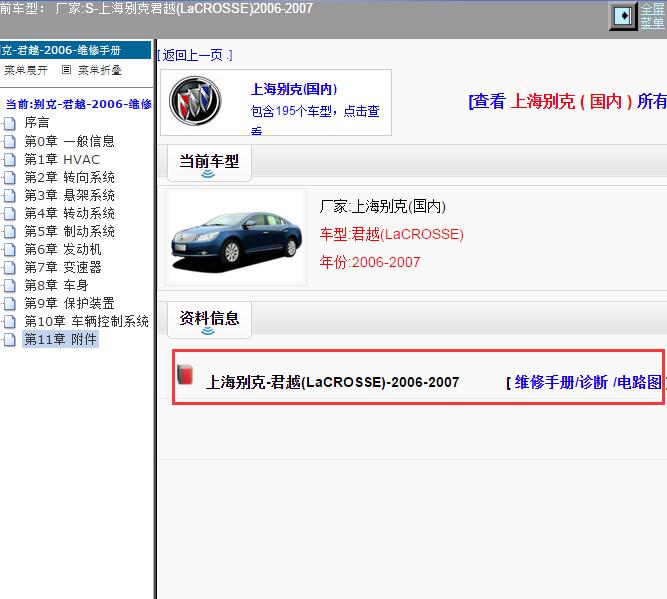Open the 序言 tree item
The image size is (667, 599).
(37, 123)
